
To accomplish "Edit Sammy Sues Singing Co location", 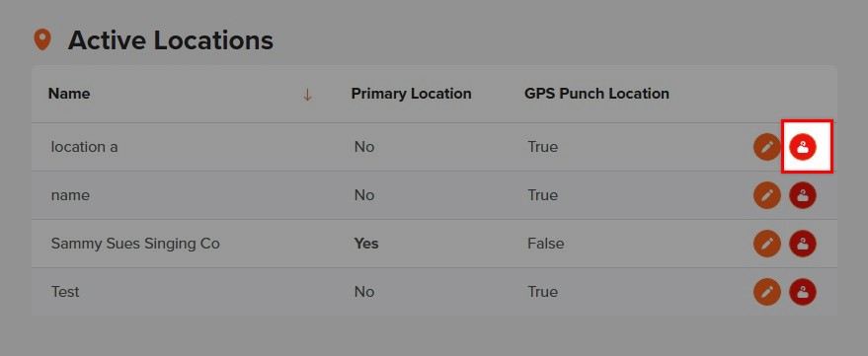I will point(766,244).
